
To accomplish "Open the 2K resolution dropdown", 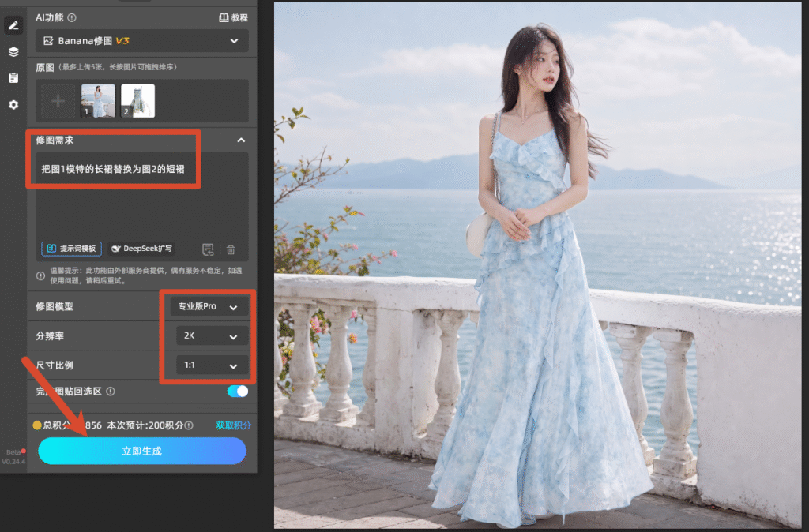I will coord(212,335).
